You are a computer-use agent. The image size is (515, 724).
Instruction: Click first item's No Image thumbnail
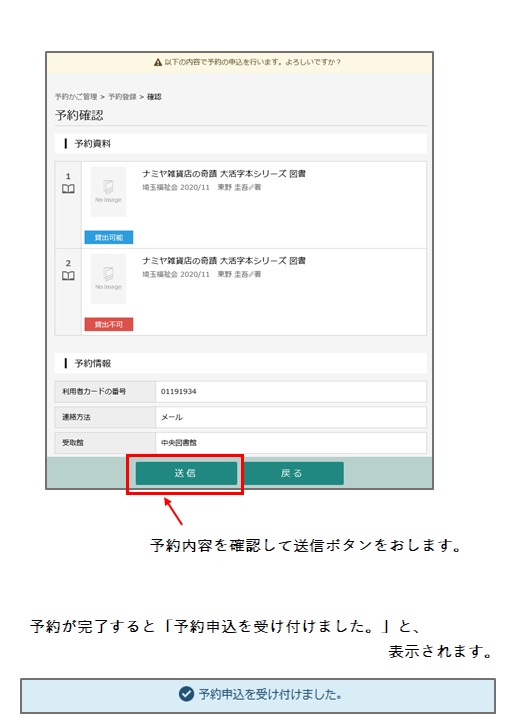coord(108,192)
